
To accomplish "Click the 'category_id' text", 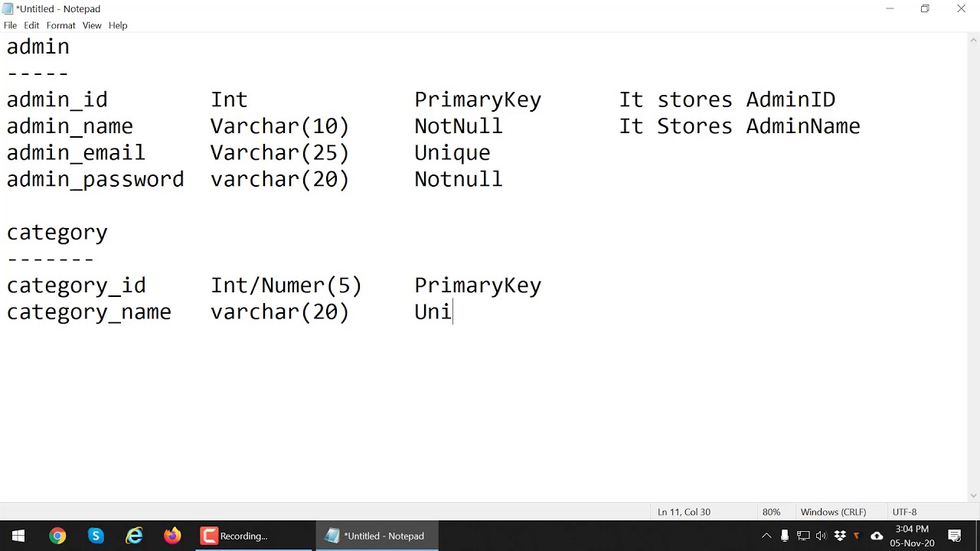I will (76, 286).
